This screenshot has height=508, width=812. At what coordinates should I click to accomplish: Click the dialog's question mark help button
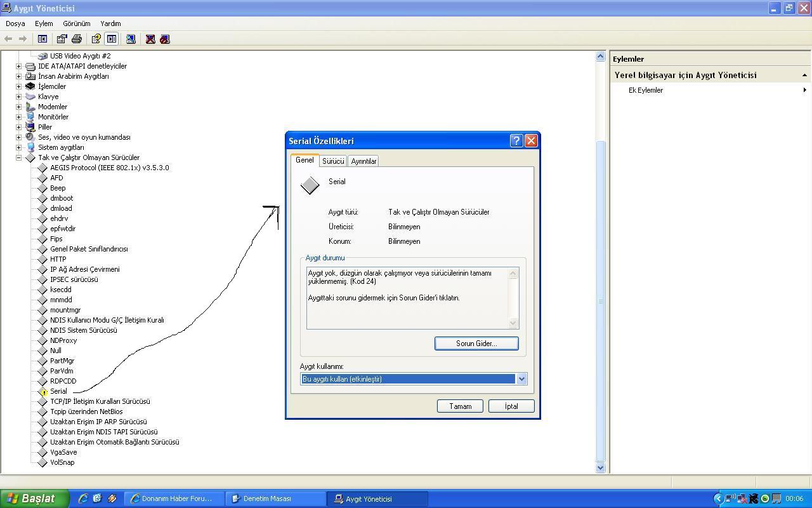click(x=516, y=141)
